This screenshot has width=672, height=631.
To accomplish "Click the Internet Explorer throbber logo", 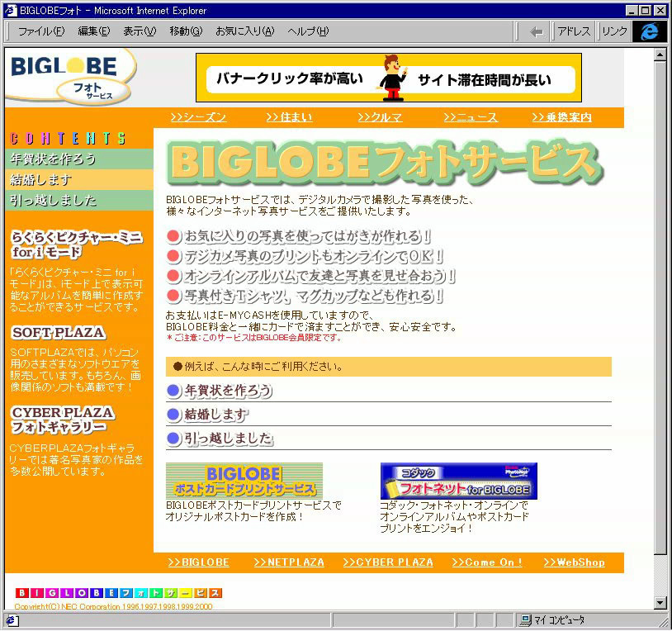I will [x=649, y=31].
